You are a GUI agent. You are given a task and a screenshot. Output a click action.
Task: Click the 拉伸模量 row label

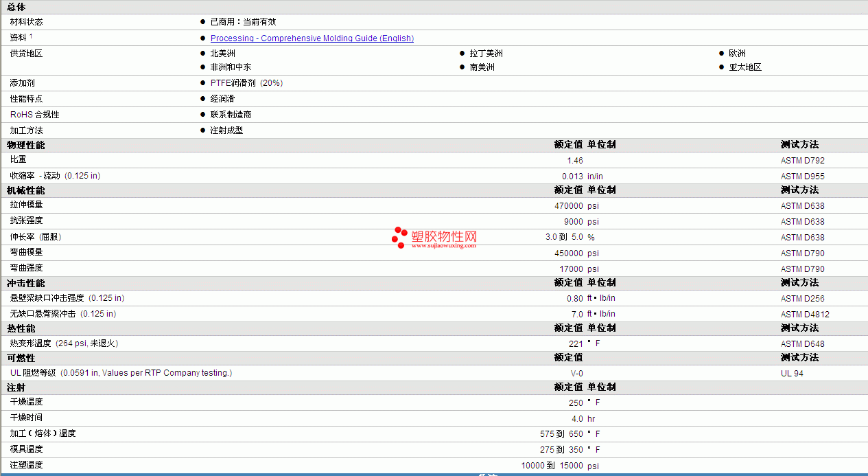click(27, 205)
